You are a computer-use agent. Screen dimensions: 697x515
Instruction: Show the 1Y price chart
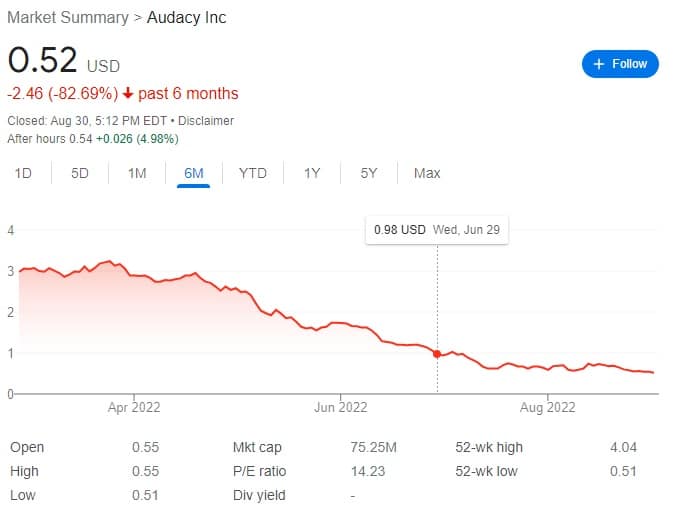pyautogui.click(x=312, y=173)
